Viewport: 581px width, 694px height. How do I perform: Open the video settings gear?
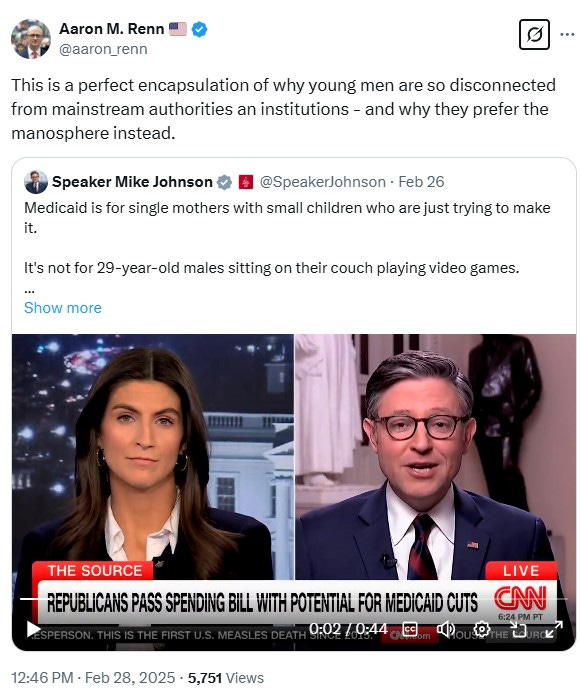click(x=481, y=629)
